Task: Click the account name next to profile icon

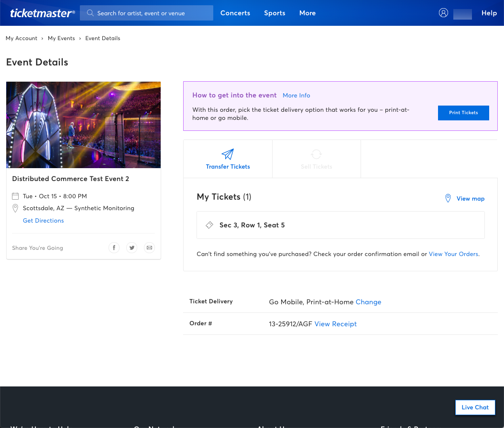Action: pos(462,14)
